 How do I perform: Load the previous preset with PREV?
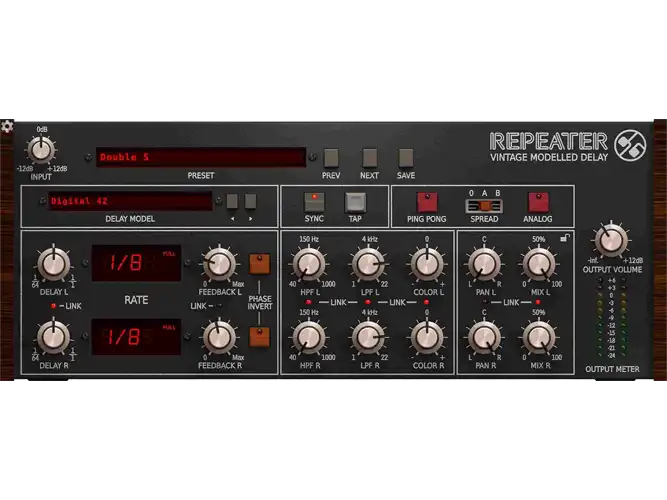331,157
